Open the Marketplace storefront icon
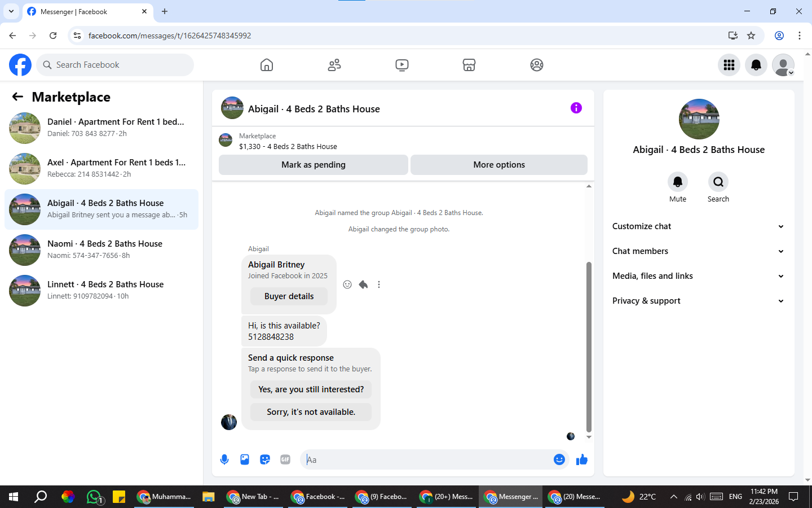Viewport: 812px width, 508px height. (x=469, y=65)
